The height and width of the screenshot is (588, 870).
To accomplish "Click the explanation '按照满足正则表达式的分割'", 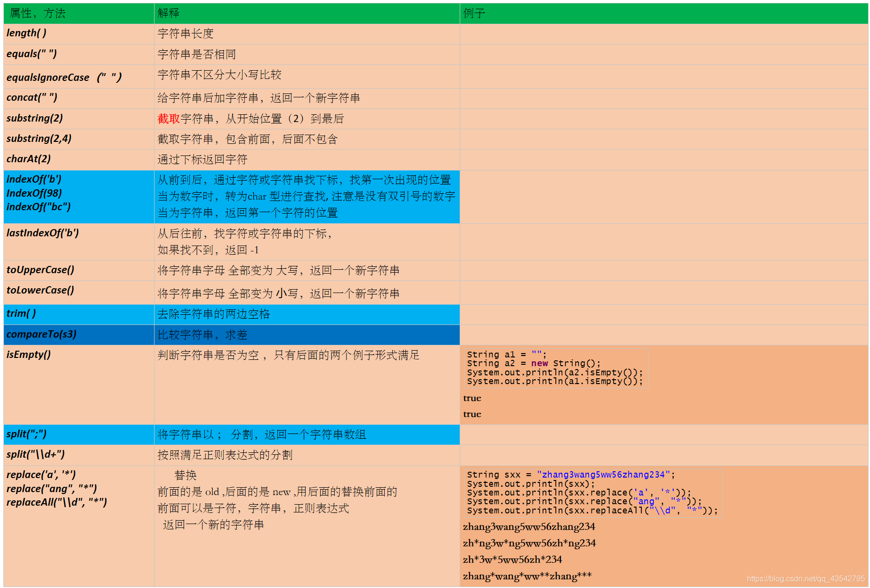I will click(225, 455).
